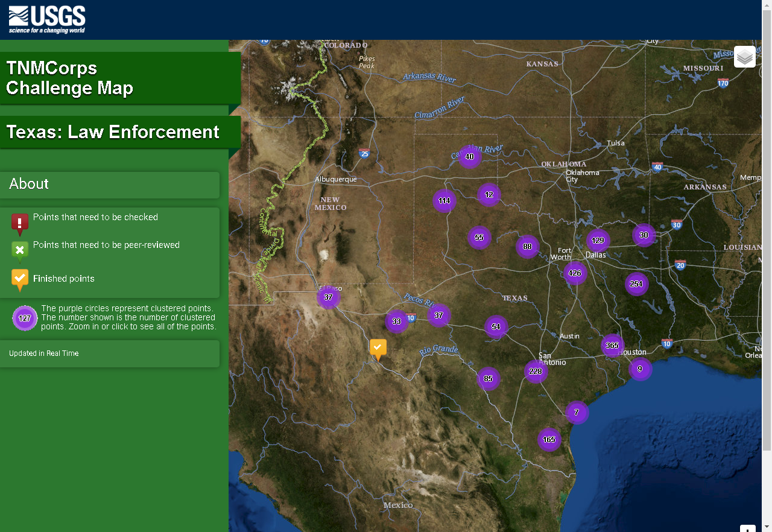Screen dimensions: 772x532
Task: Open the cluster labeled 88
Action: [528, 247]
